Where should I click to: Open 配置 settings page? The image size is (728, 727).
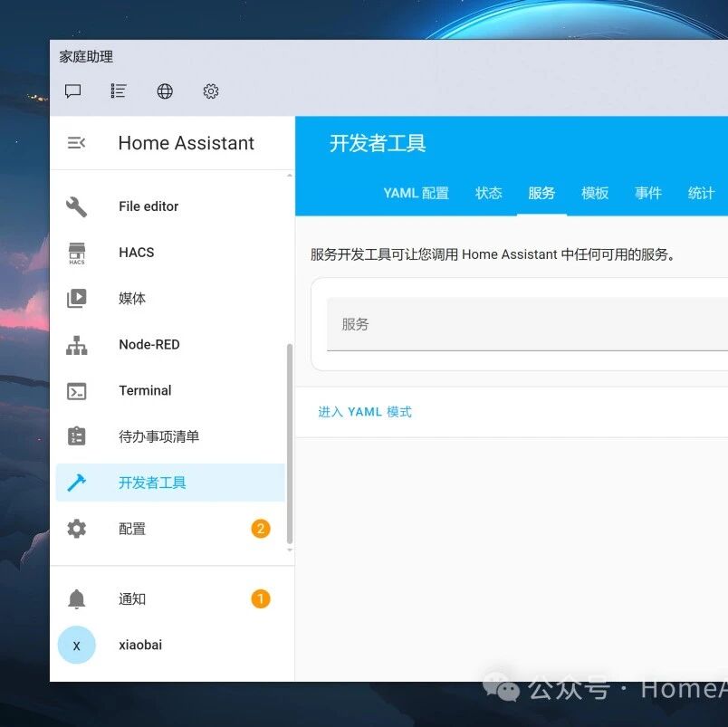point(170,529)
